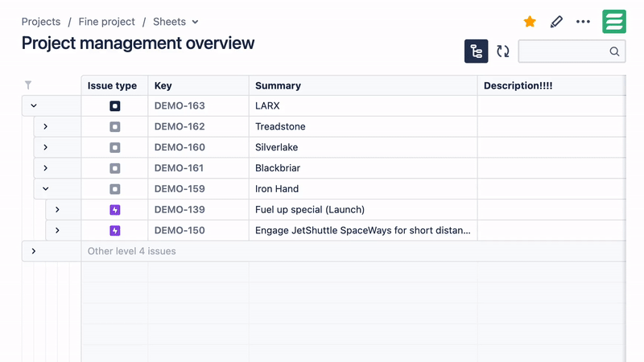
Task: Expand the DEMO-161 Blackbriar row
Action: 46,168
